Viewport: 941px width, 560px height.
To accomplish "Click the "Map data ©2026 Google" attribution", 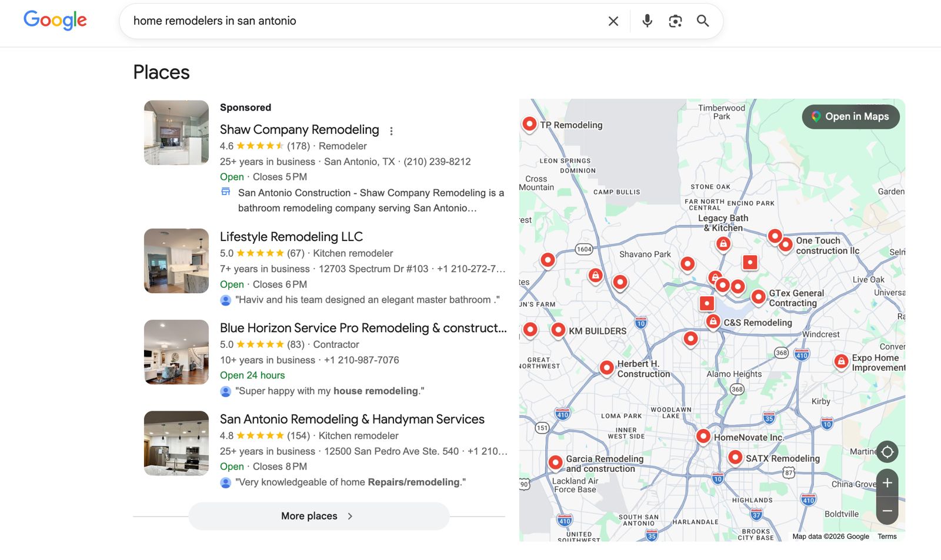I will [830, 536].
